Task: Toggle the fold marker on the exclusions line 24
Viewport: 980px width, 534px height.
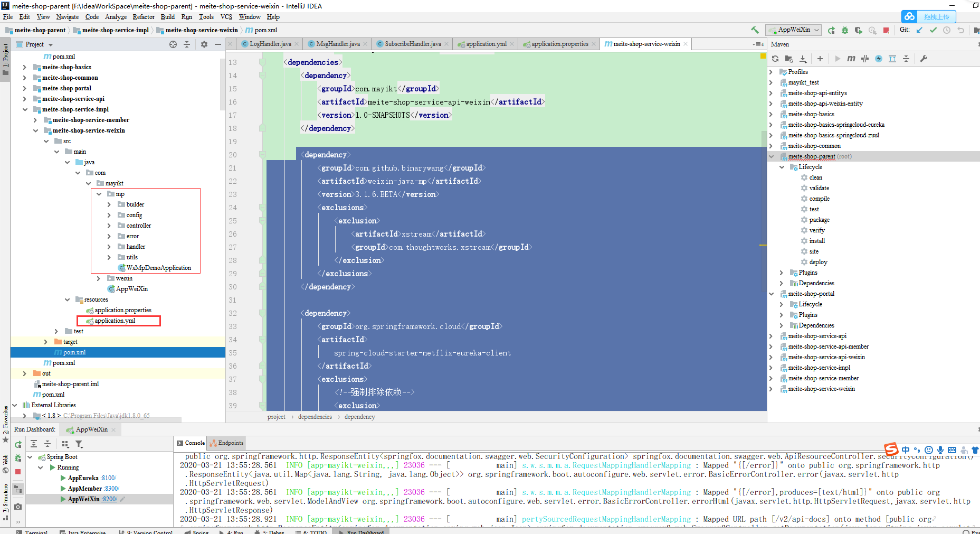Action: point(262,208)
